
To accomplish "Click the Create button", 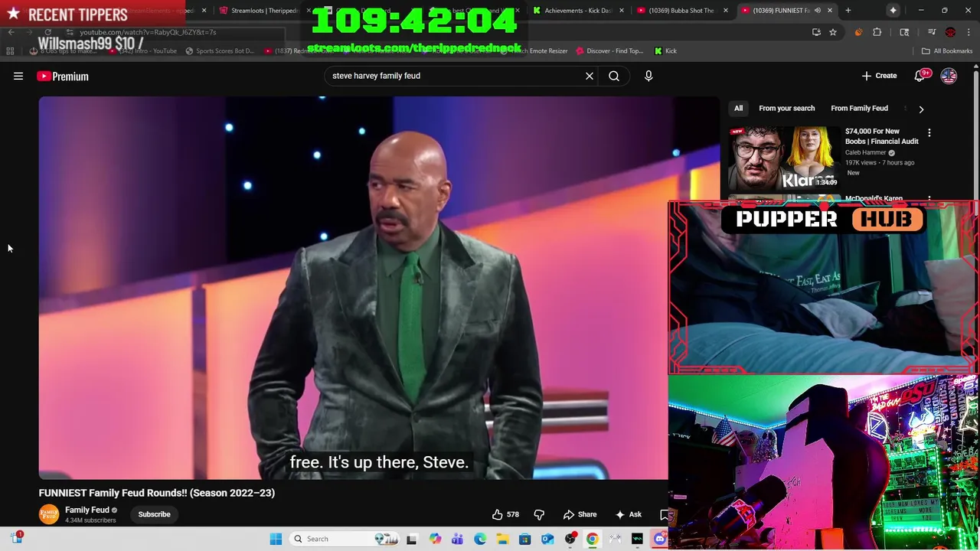I will tap(879, 76).
